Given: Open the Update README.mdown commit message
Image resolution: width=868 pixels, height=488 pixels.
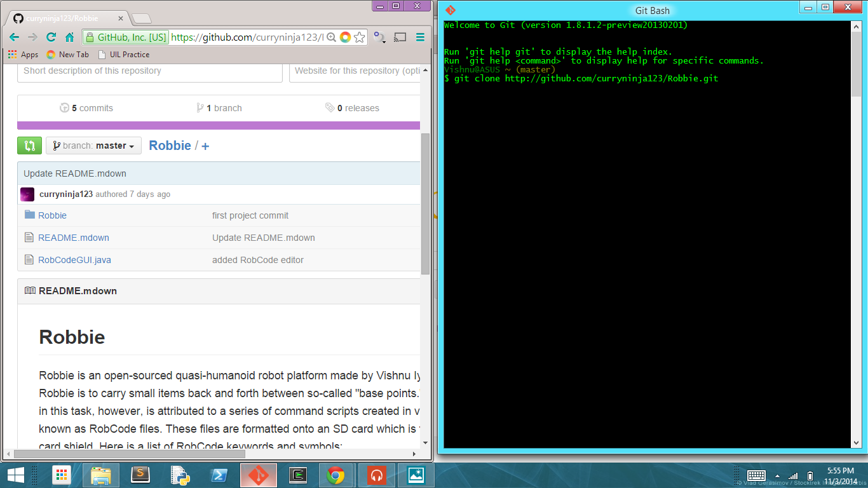Looking at the screenshot, I should [x=75, y=173].
